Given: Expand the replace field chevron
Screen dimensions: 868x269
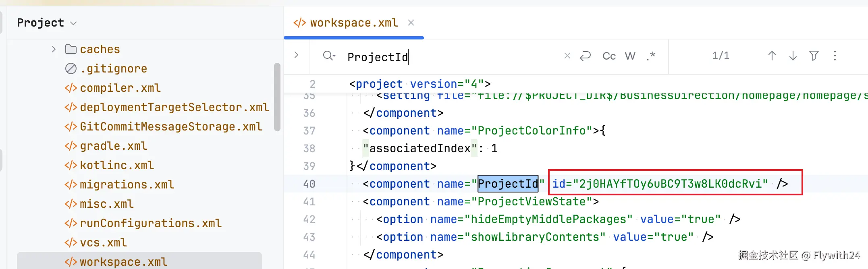Looking at the screenshot, I should coord(296,55).
